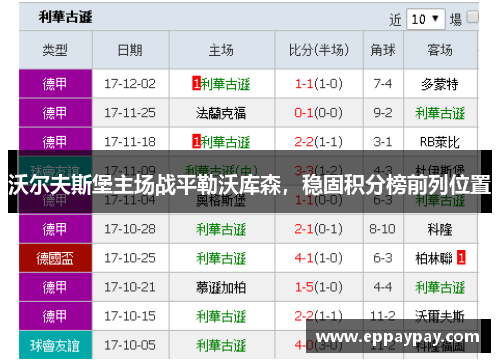This screenshot has width=500, height=362.
Task: Click the away team 利華古遜 in the 17-10-21 row
Action: 440,287
